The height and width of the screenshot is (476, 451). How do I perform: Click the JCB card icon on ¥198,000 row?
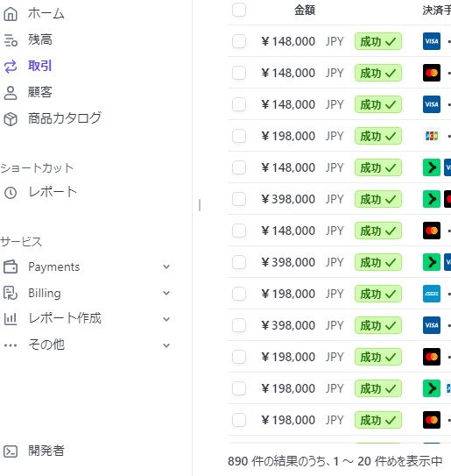(432, 136)
